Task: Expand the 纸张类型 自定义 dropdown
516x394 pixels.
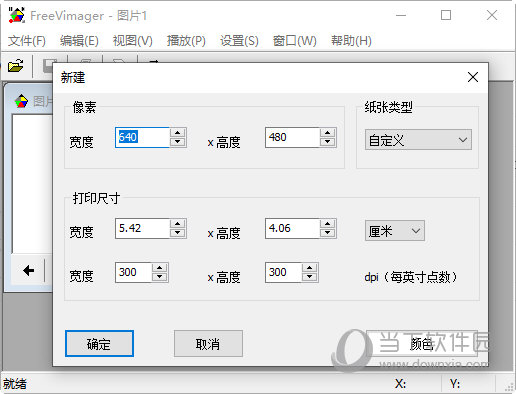Action: pyautogui.click(x=418, y=140)
